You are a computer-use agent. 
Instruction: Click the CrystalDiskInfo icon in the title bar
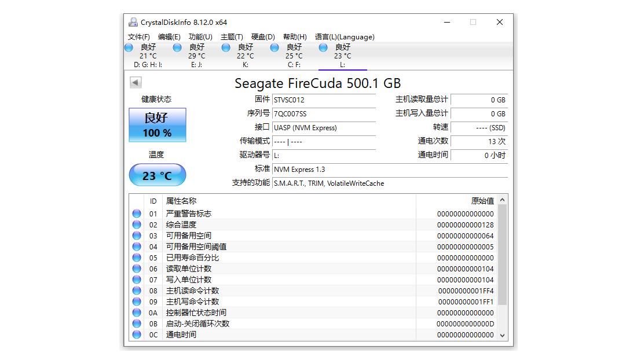pos(132,21)
